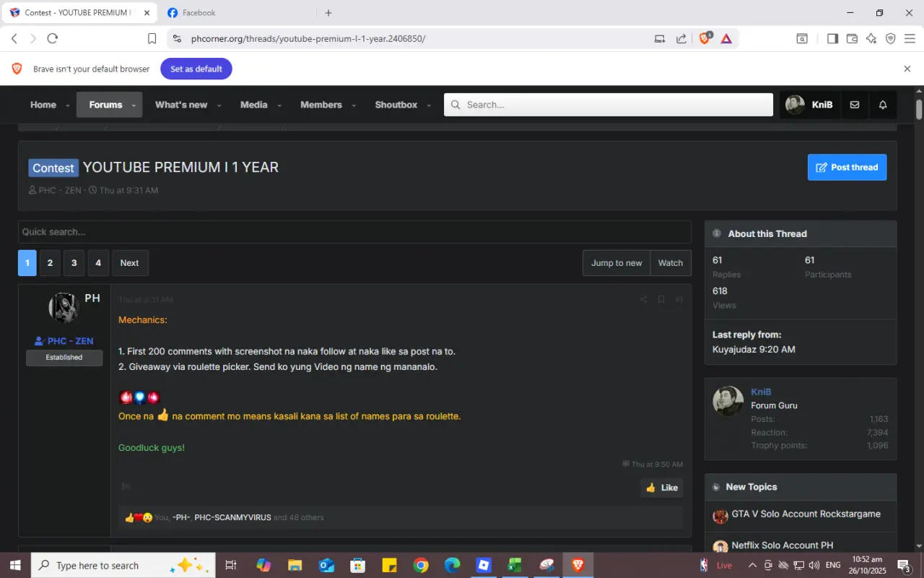This screenshot has width=924, height=578.
Task: Reload the page with the refresh icon
Action: [52, 38]
